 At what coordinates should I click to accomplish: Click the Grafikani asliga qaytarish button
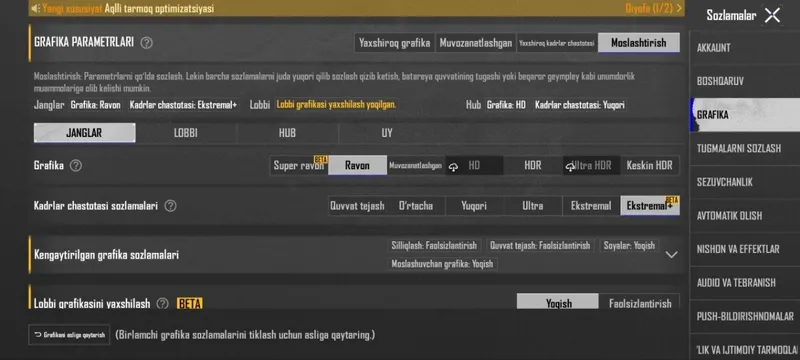[69, 335]
